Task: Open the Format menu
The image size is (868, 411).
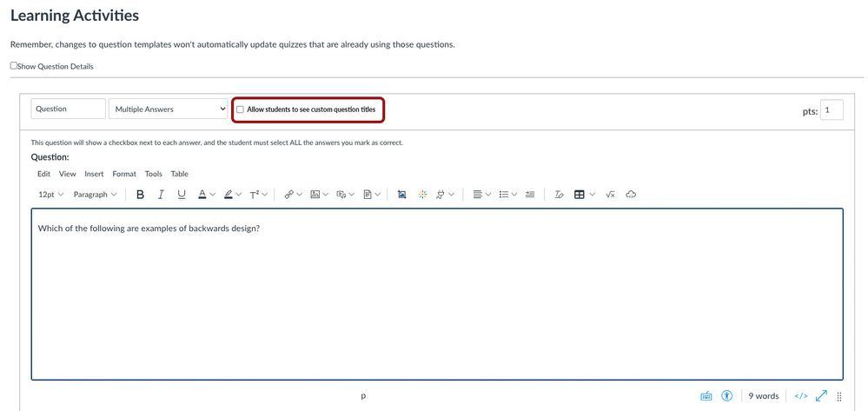Action: (x=124, y=174)
